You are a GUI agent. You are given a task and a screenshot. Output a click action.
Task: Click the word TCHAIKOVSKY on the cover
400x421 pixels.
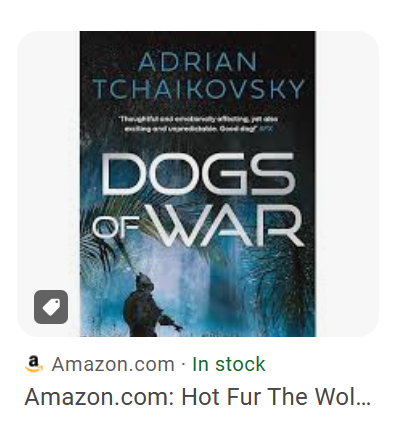pyautogui.click(x=199, y=89)
